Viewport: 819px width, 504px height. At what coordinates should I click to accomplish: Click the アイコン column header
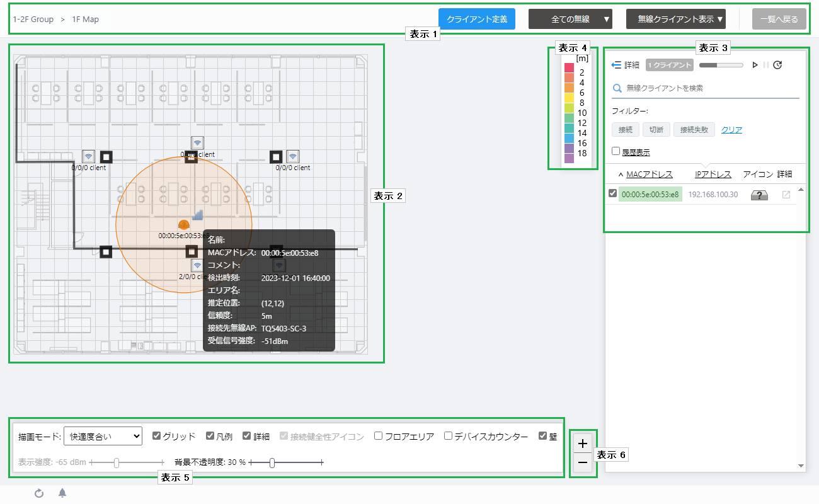pos(758,175)
